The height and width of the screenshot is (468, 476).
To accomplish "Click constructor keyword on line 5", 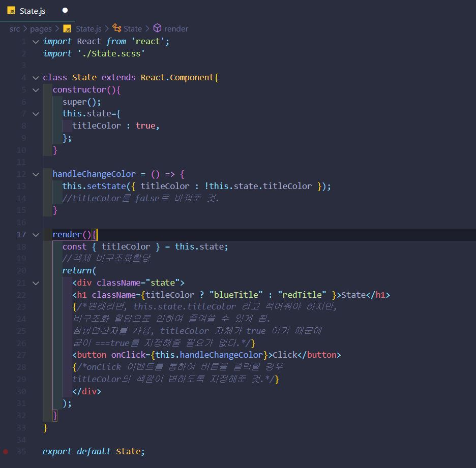I will 79,89.
